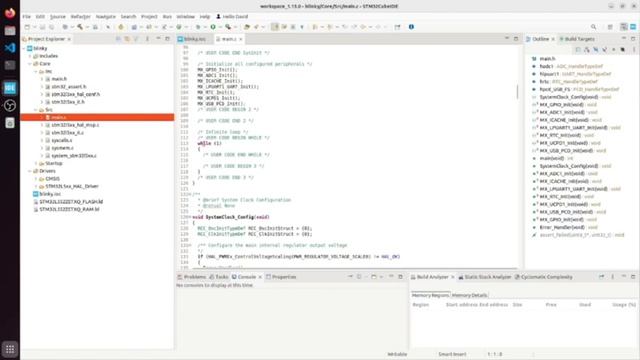Close the main.c editor tab
640x360 pixels.
coord(241,39)
